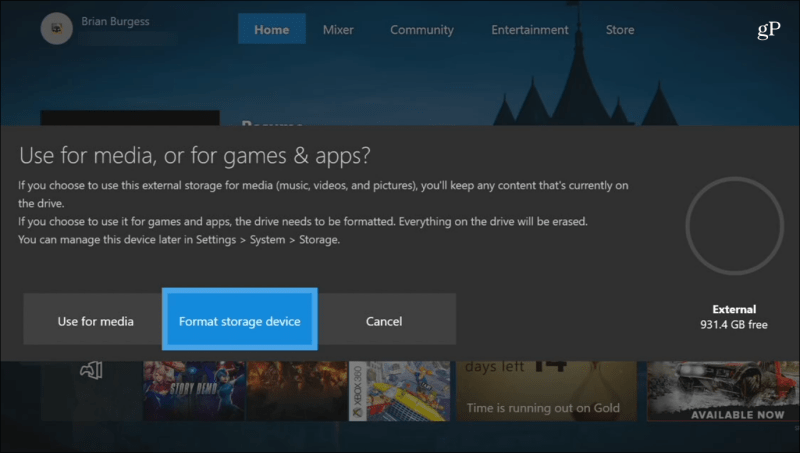Screen dimensions: 800x453
Task: Click the dialog title about media or games
Action: pos(194,155)
